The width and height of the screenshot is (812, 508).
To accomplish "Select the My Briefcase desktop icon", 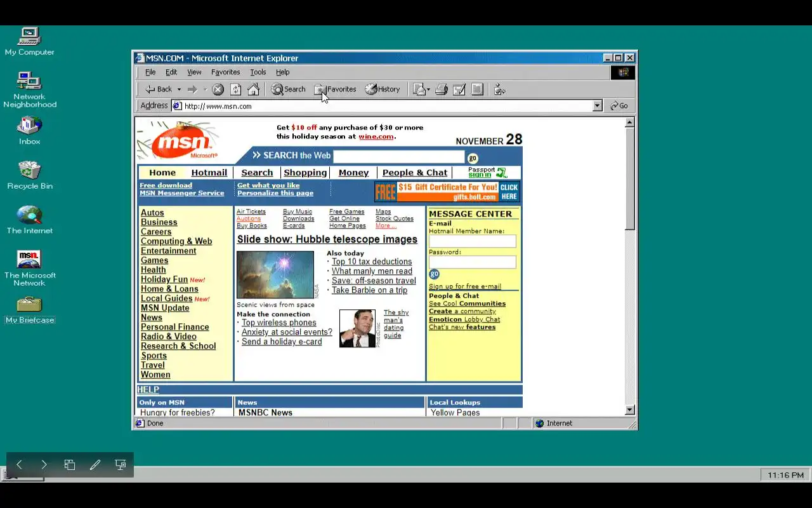I will [x=29, y=309].
